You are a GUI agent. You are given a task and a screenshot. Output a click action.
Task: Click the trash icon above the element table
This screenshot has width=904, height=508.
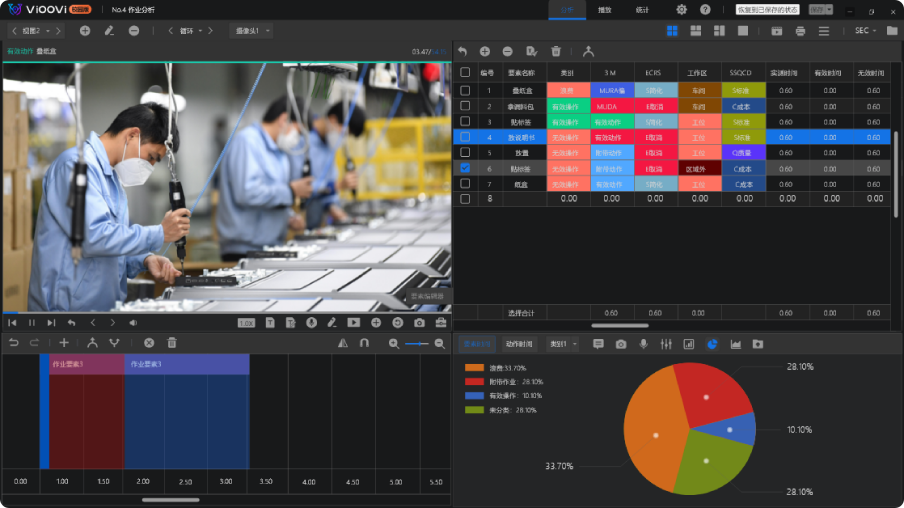[x=556, y=51]
